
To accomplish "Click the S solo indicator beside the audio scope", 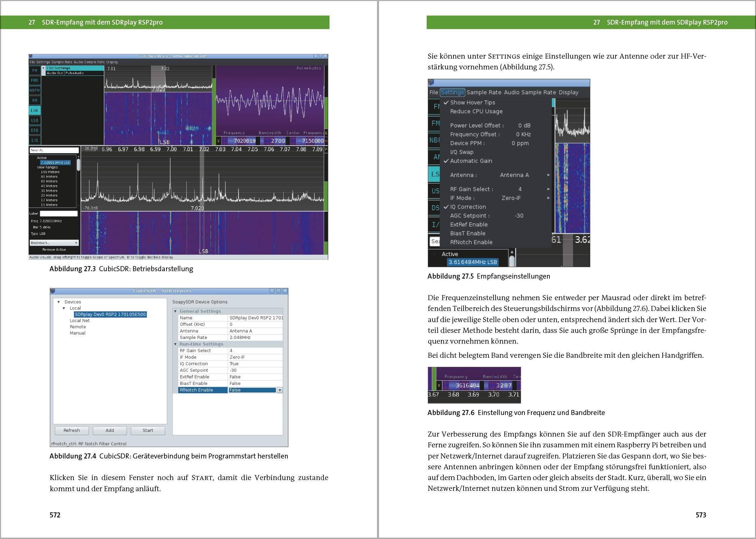I will pyautogui.click(x=326, y=133).
